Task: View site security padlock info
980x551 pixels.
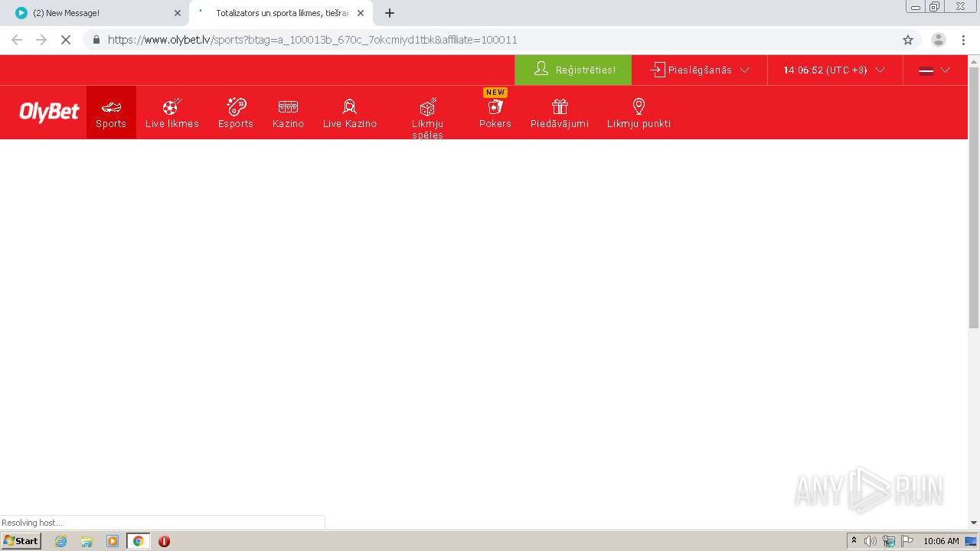Action: tap(96, 40)
